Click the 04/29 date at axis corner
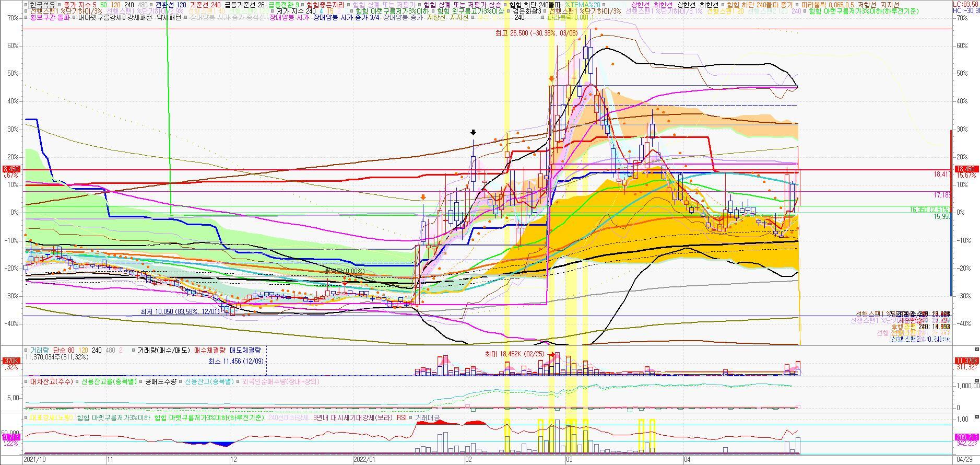This screenshot has width=980, height=465. coord(964,460)
